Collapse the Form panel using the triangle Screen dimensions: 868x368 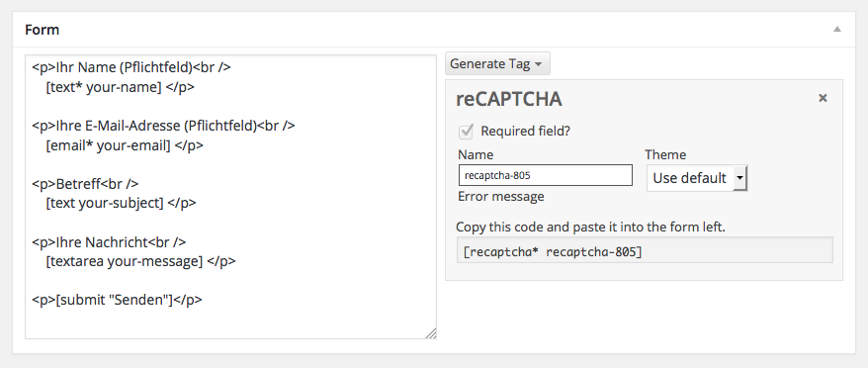click(837, 30)
